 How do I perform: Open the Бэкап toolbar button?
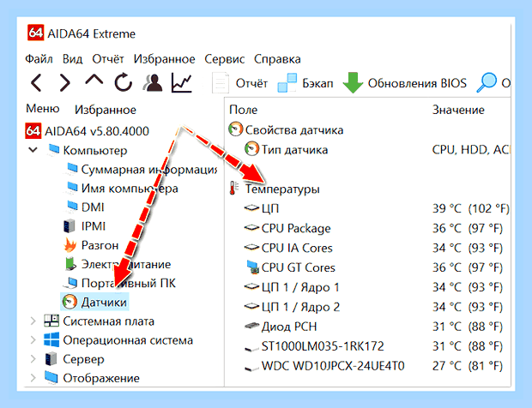click(x=305, y=83)
